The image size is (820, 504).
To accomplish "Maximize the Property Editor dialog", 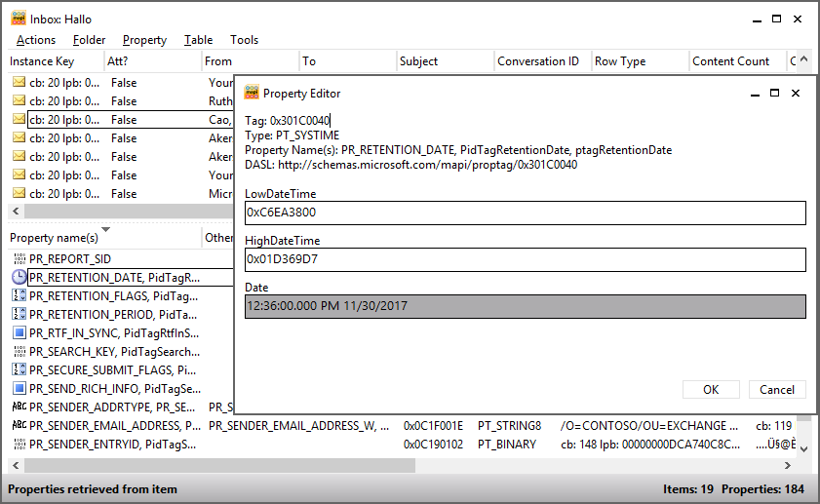I will (x=774, y=93).
